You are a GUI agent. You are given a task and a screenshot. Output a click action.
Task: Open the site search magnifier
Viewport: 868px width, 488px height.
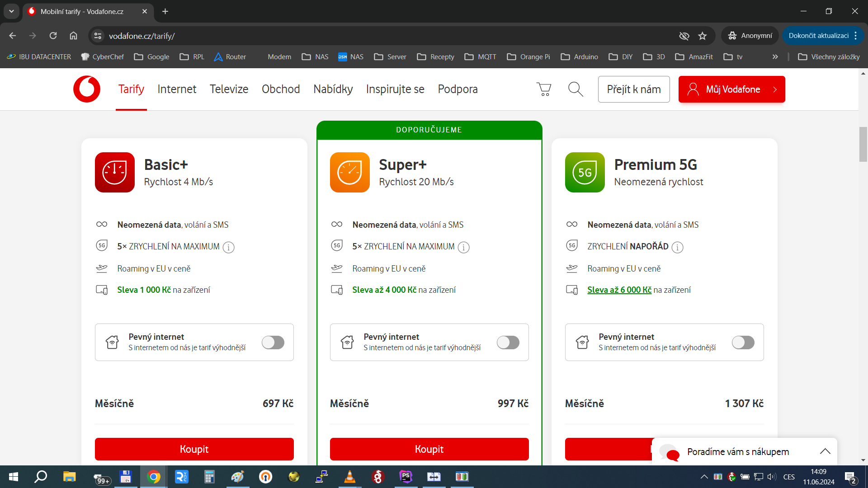(x=576, y=89)
